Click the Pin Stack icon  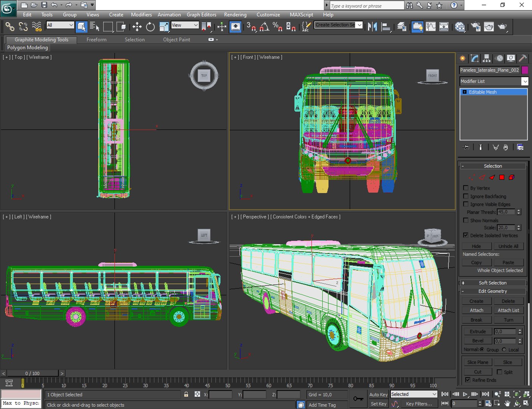pos(466,147)
